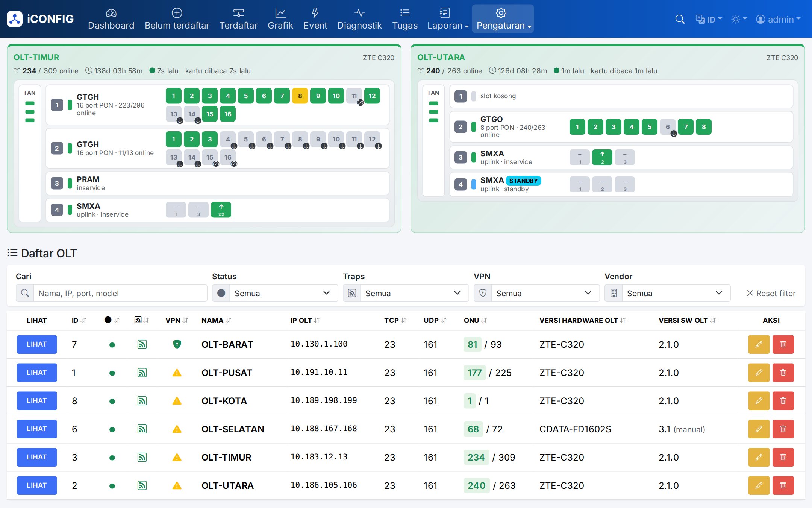Open the Diagnostik menu item
The width and height of the screenshot is (812, 508).
click(x=359, y=19)
